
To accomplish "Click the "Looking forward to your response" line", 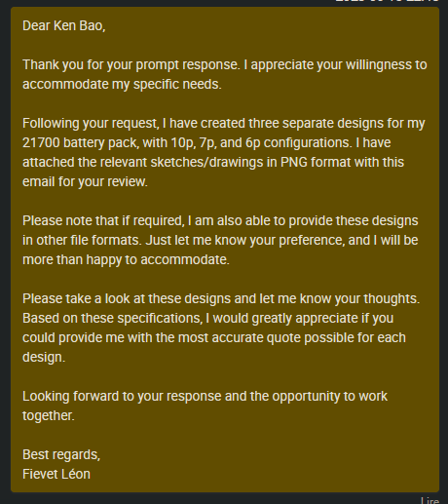I will click(x=205, y=397).
